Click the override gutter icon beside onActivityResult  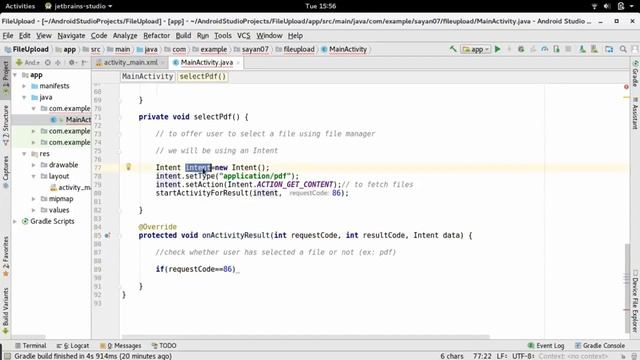click(107, 236)
